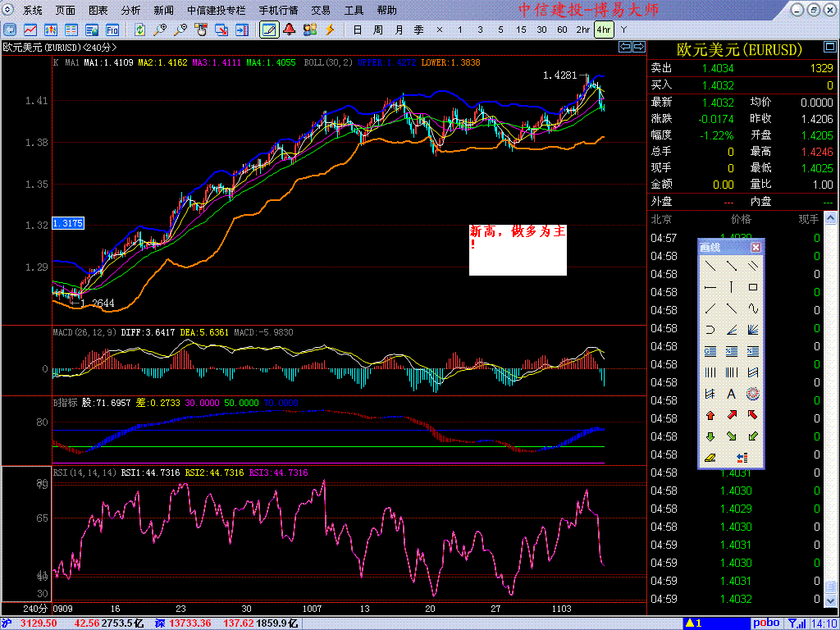Choose the golden ratio G lines tool
The width and height of the screenshot is (840, 630).
(x=710, y=351)
